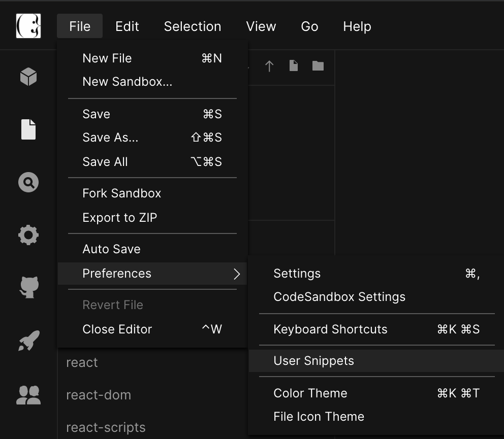
Task: Open the Deployment rocket icon in sidebar
Action: tap(29, 341)
